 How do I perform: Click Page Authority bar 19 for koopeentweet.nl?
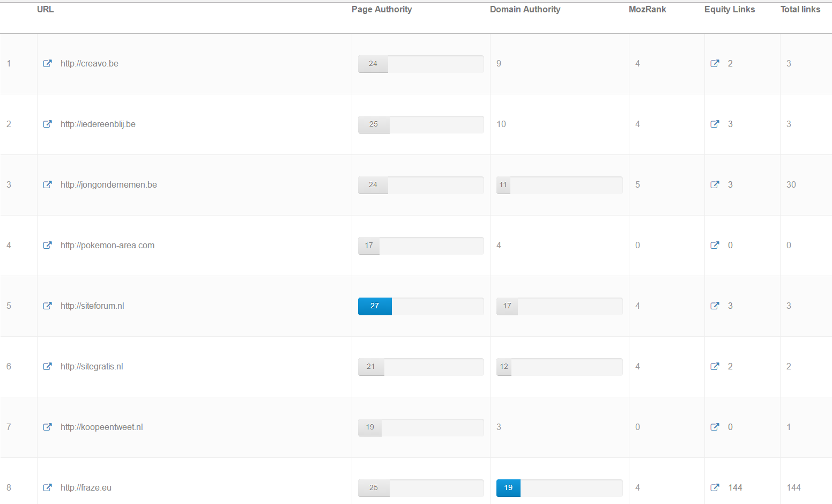coord(370,427)
